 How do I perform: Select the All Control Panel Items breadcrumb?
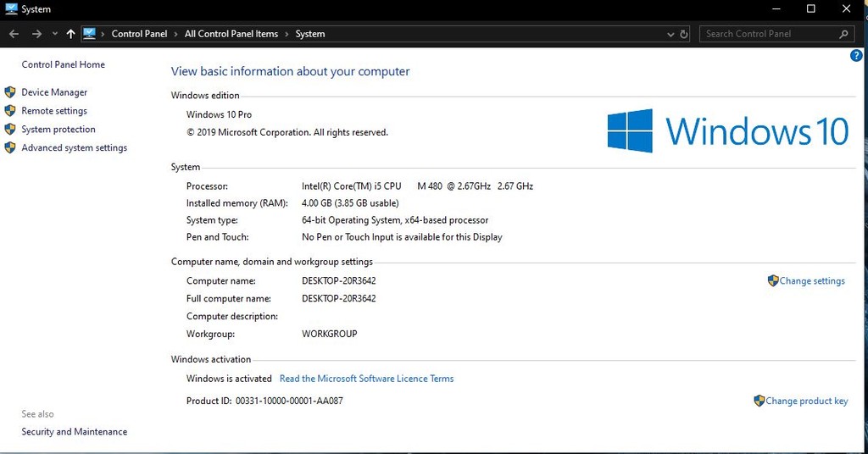pos(231,34)
